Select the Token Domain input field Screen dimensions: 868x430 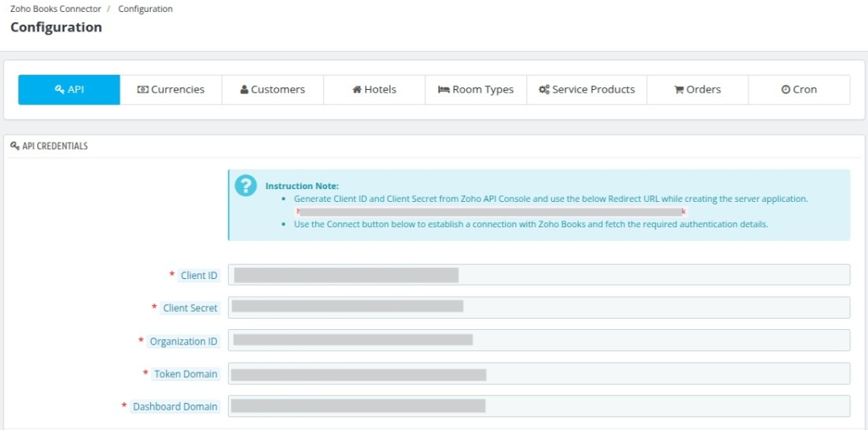pyautogui.click(x=538, y=373)
